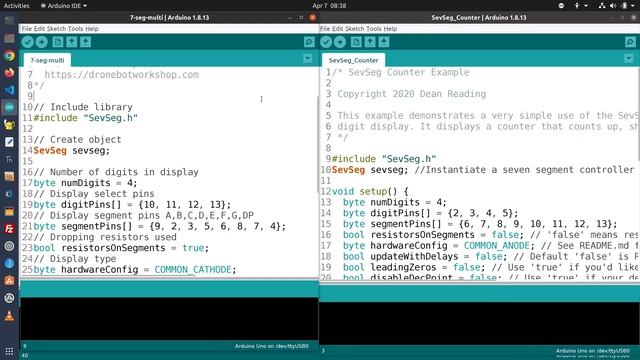Open Help menu in SevSeg_Counter window

pyautogui.click(x=390, y=29)
